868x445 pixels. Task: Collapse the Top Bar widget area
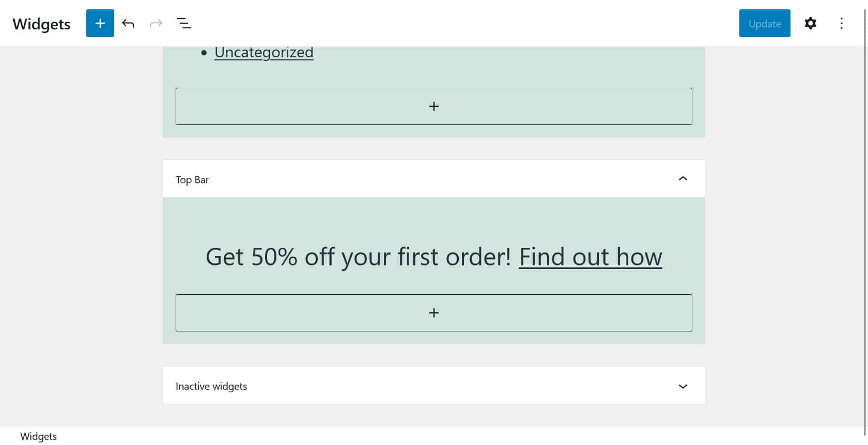pyautogui.click(x=683, y=179)
